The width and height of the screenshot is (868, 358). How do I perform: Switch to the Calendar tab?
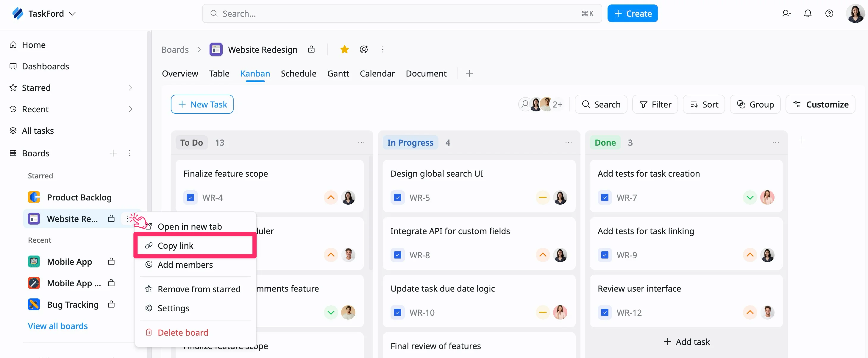click(377, 74)
